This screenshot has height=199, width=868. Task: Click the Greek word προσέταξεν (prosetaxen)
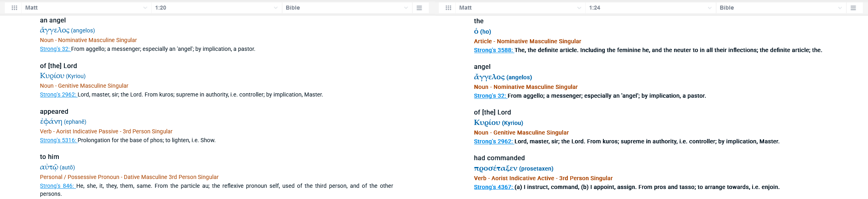[x=514, y=168]
